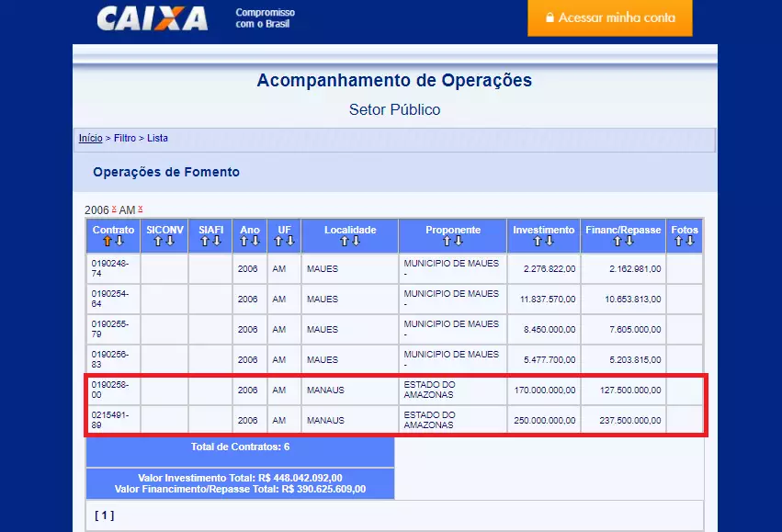
Task: Sort UF column descending arrow
Action: point(290,242)
